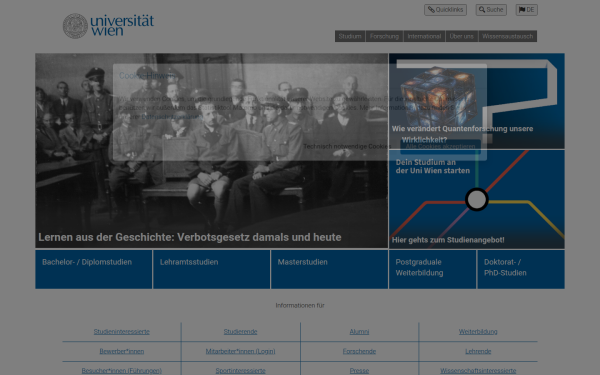
Task: Open the Bewerber*innen link
Action: (x=122, y=351)
